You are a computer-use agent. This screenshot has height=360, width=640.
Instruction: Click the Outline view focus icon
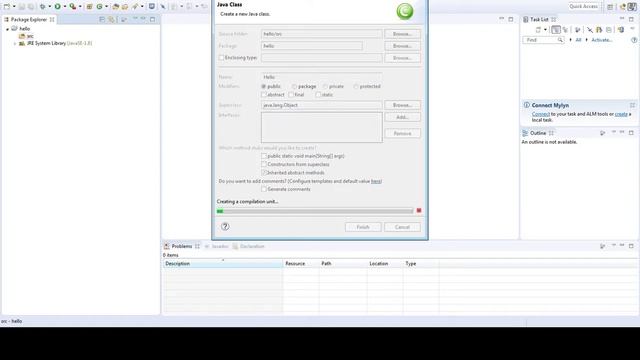[602, 133]
